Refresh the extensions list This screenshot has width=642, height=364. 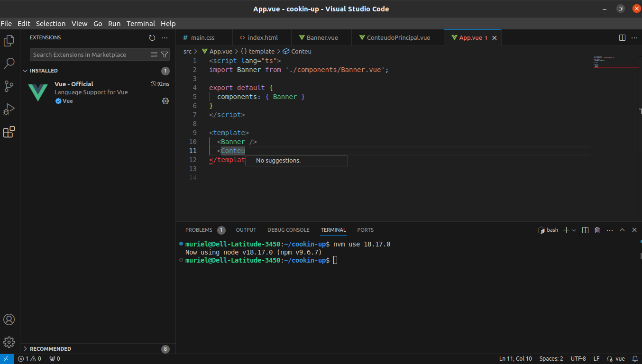pos(152,38)
